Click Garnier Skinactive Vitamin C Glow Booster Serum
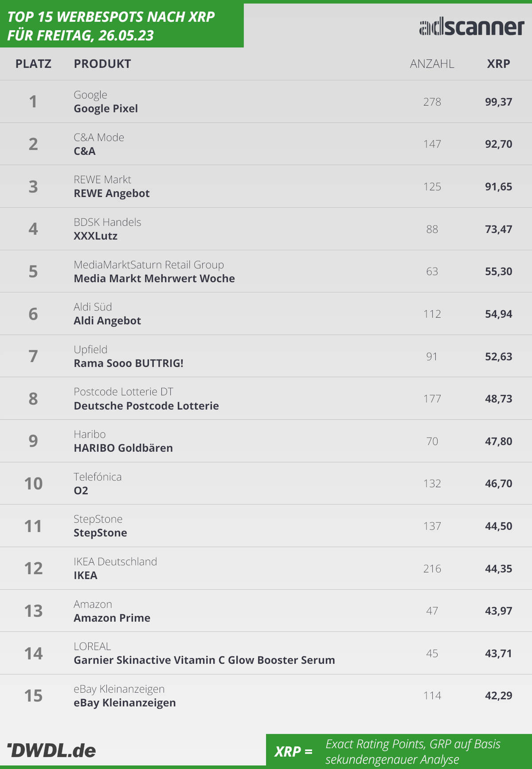The image size is (532, 769). point(204,660)
